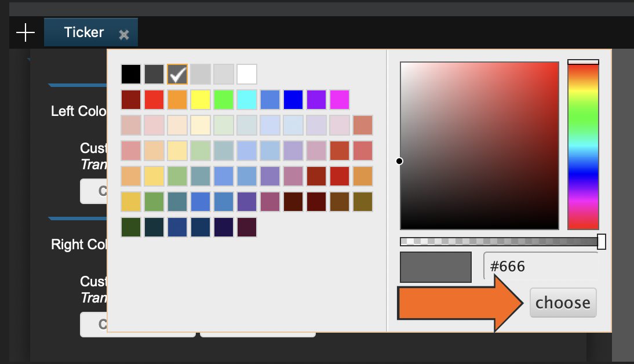
Task: Close the Ticker tab with X icon
Action: coord(123,35)
